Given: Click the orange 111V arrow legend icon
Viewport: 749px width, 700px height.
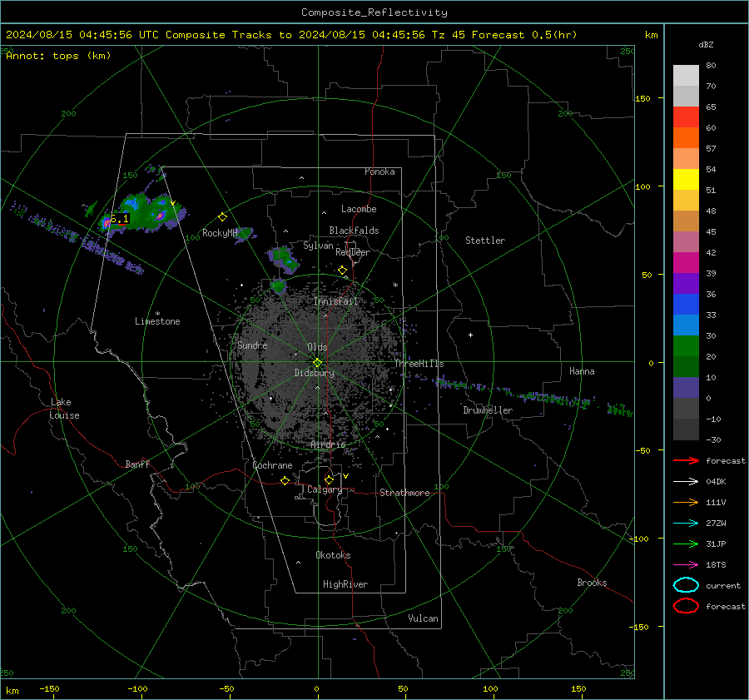Looking at the screenshot, I should [x=686, y=502].
